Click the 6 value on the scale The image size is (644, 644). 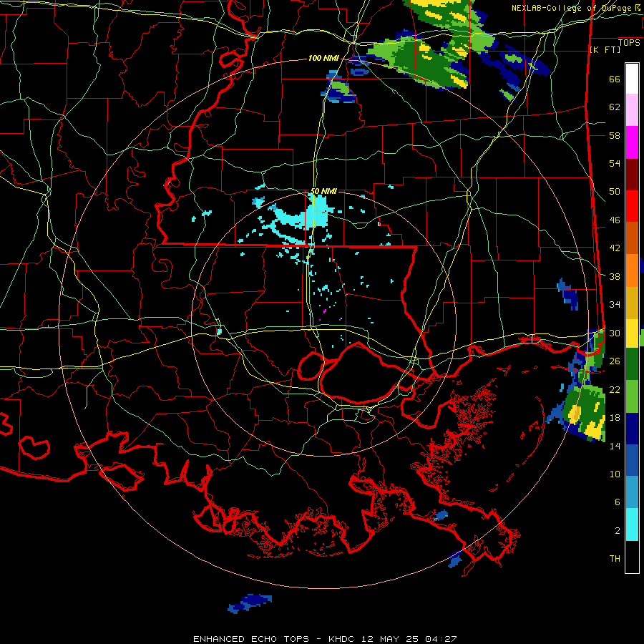pyautogui.click(x=618, y=502)
